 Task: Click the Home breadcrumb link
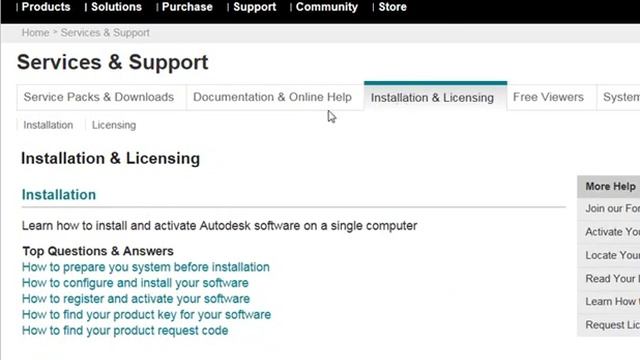click(35, 33)
